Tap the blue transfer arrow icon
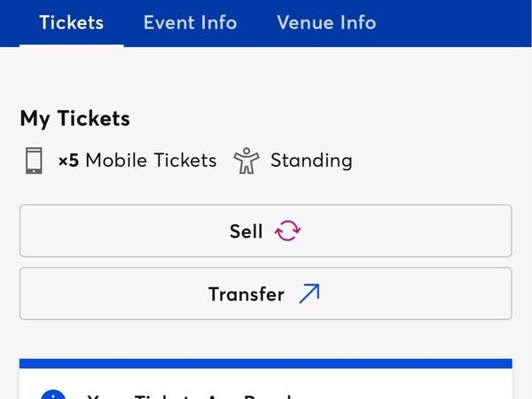The width and height of the screenshot is (532, 399). click(x=309, y=293)
